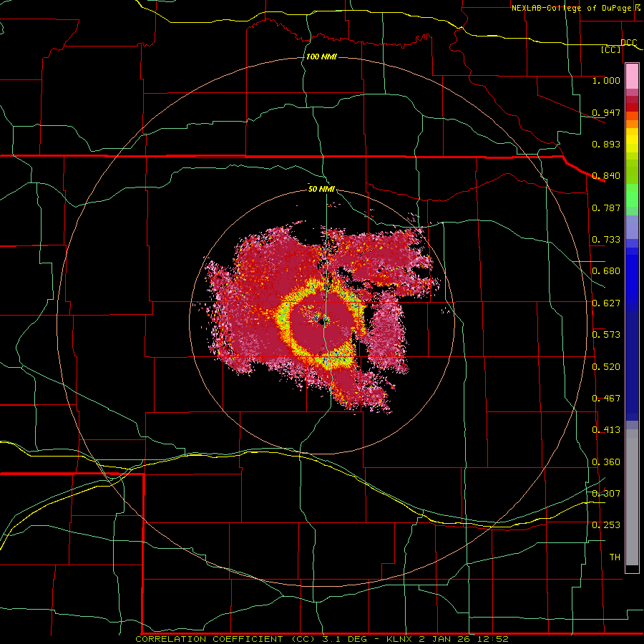Select the 0.787 scale value

[x=606, y=208]
